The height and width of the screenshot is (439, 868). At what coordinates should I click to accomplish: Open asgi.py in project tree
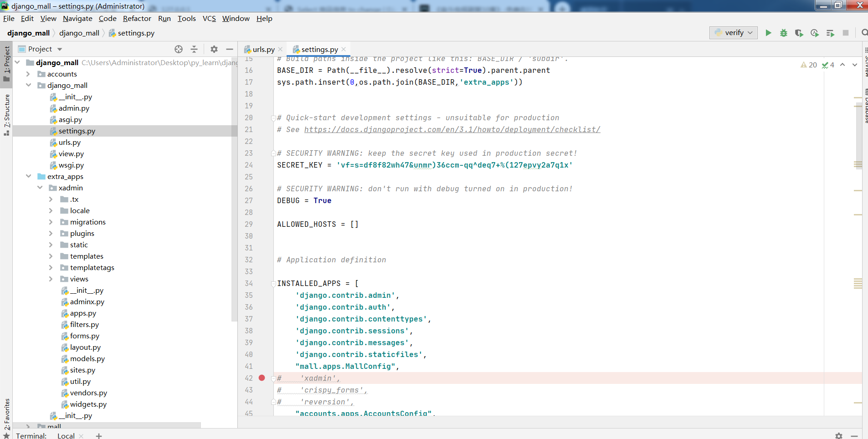click(x=70, y=119)
